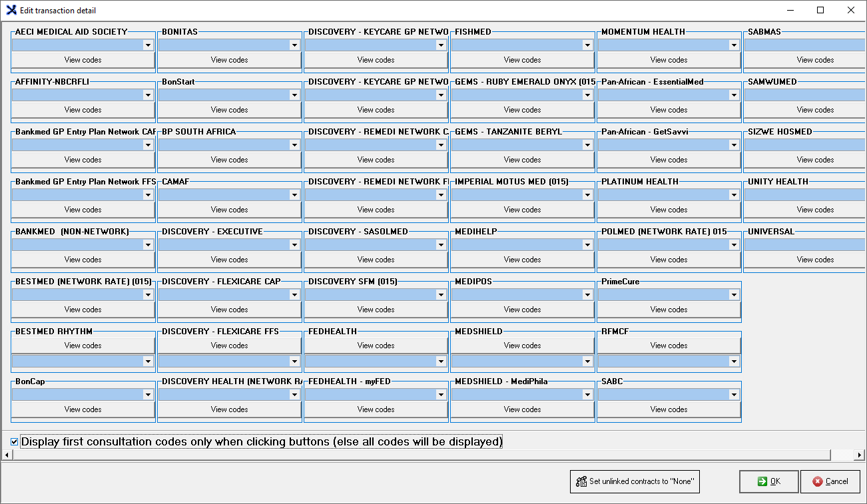This screenshot has height=504, width=867.
Task: Expand the AFFINITY-NBCRFLI dropdown
Action: click(148, 95)
